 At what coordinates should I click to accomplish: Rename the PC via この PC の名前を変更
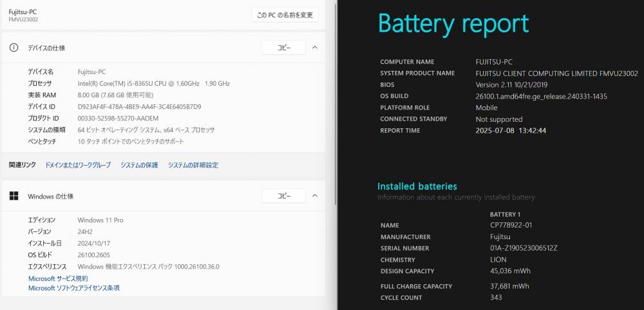point(285,15)
